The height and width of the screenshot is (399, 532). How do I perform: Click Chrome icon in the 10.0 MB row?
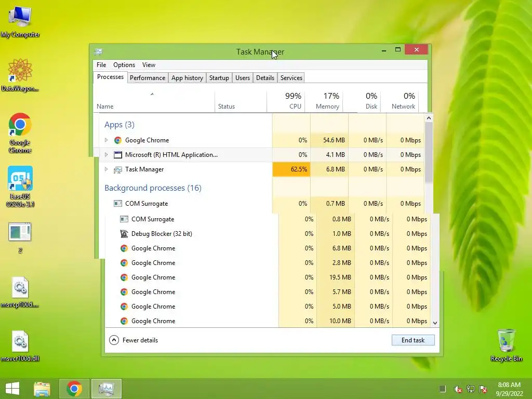(x=124, y=321)
